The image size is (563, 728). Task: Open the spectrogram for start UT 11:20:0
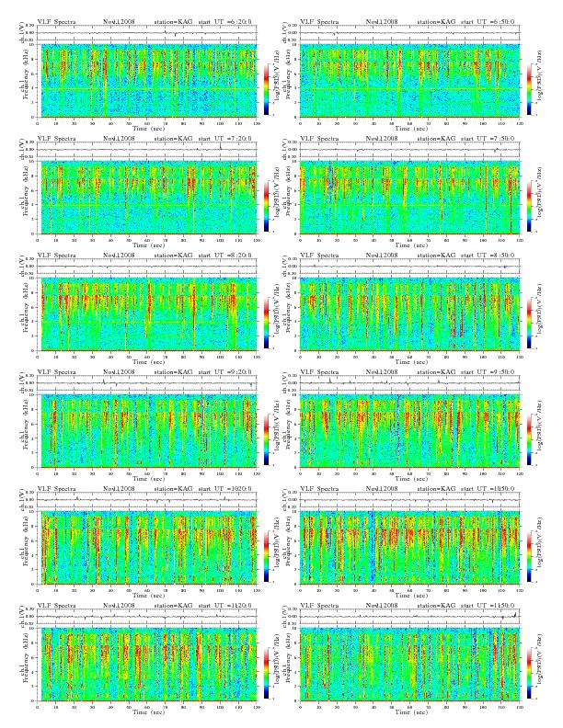(147, 665)
